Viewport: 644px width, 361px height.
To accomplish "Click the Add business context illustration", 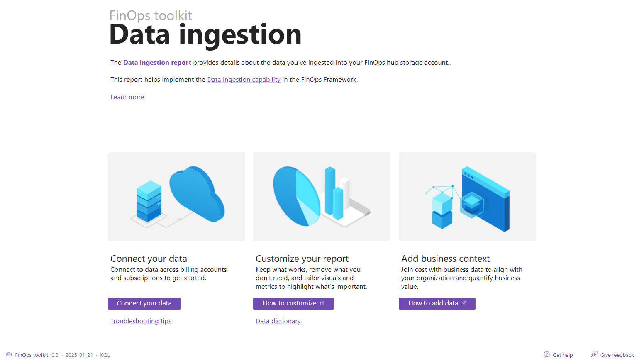I will [x=467, y=197].
